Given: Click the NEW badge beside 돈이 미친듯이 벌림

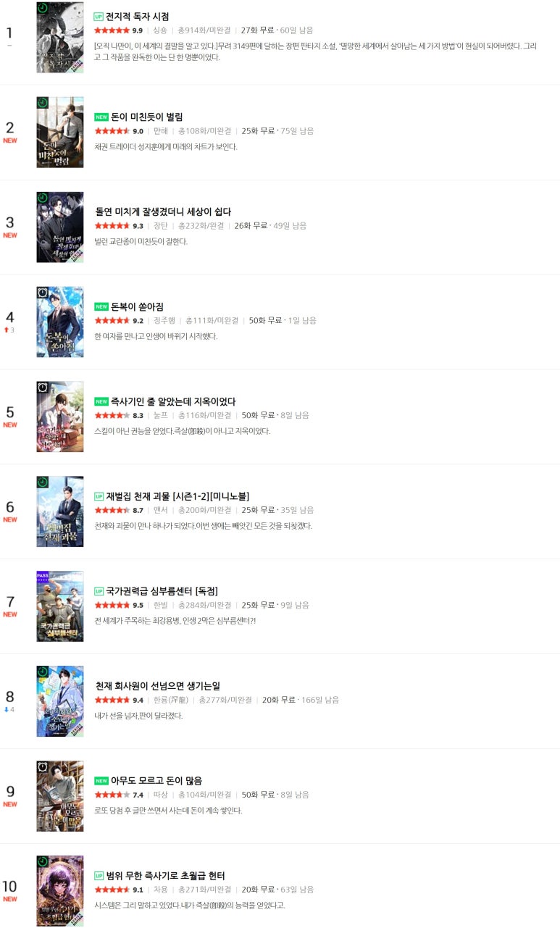Looking at the screenshot, I should 101,117.
